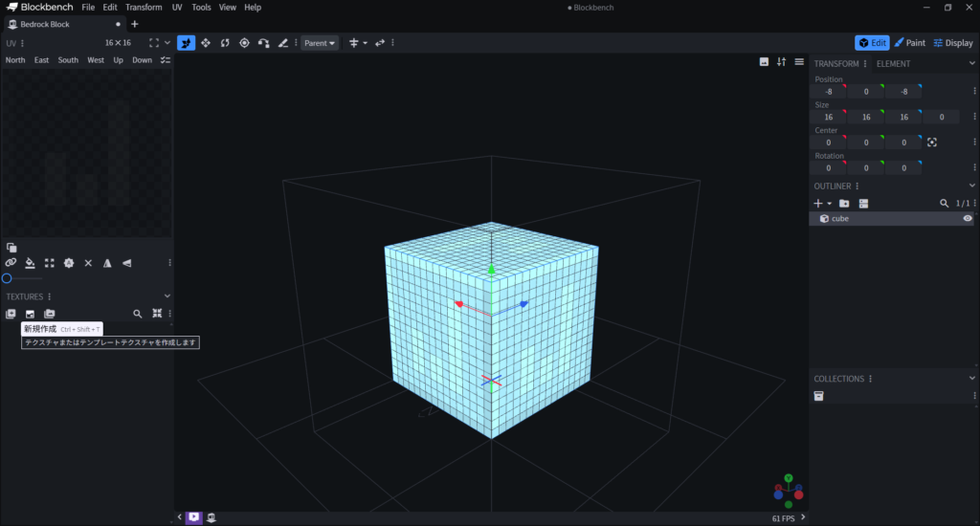Image resolution: width=980 pixels, height=526 pixels.
Task: Click the focus-on-selection icon beside Center fields
Action: (x=931, y=142)
